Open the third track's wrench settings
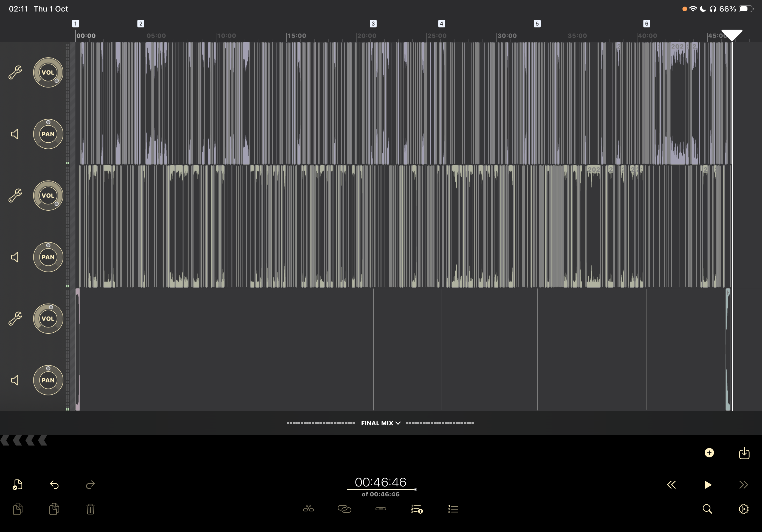This screenshot has height=532, width=762. (15, 319)
